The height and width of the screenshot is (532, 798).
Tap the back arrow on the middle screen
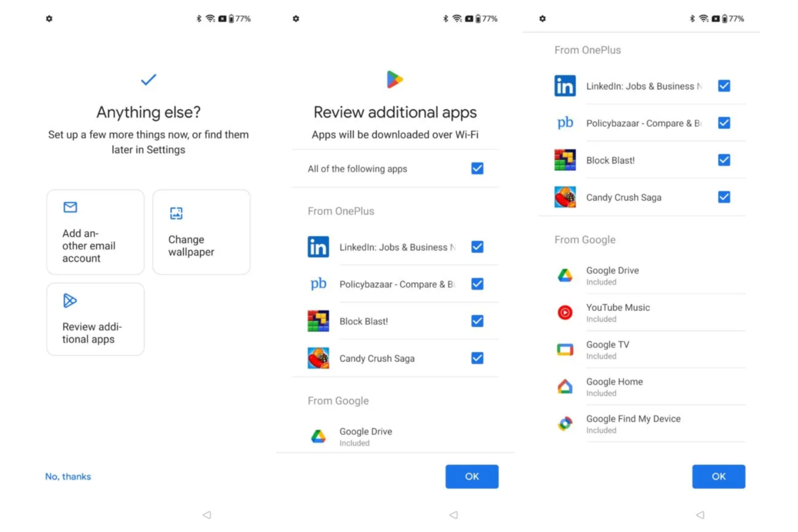tap(454, 515)
